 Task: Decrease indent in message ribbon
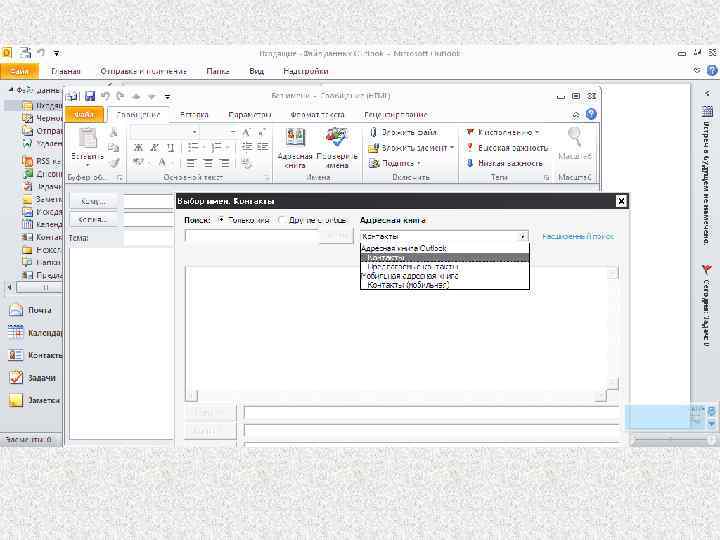click(x=247, y=147)
